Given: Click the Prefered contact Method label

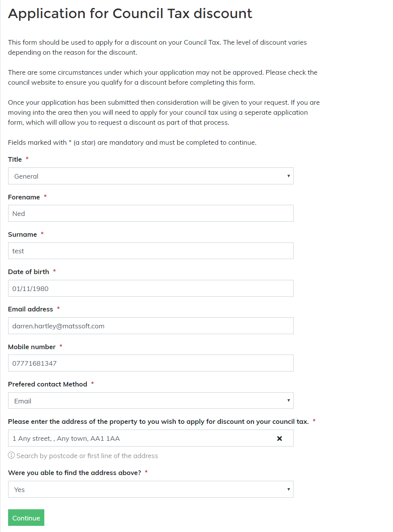Looking at the screenshot, I should pos(47,384).
